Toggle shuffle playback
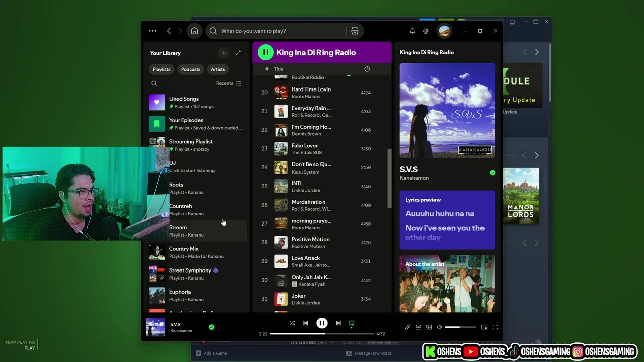 tap(292, 323)
